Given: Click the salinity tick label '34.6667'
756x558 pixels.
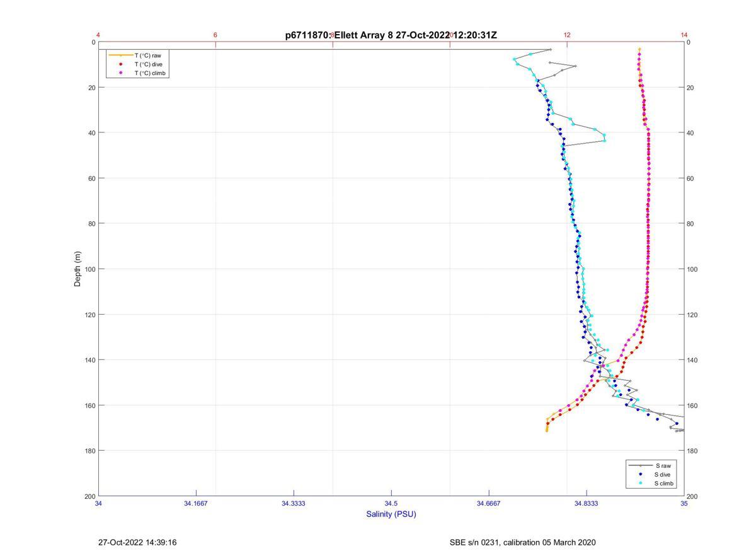Looking at the screenshot, I should 489,504.
